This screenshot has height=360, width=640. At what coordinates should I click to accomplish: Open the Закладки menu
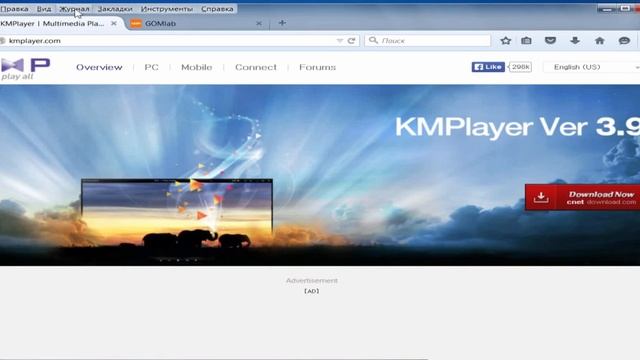coord(115,9)
